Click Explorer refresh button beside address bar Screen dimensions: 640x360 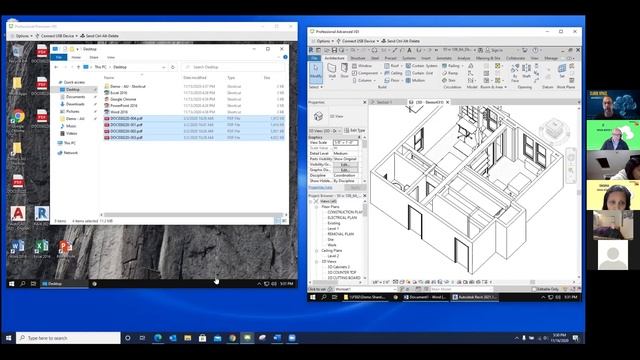pos(173,67)
